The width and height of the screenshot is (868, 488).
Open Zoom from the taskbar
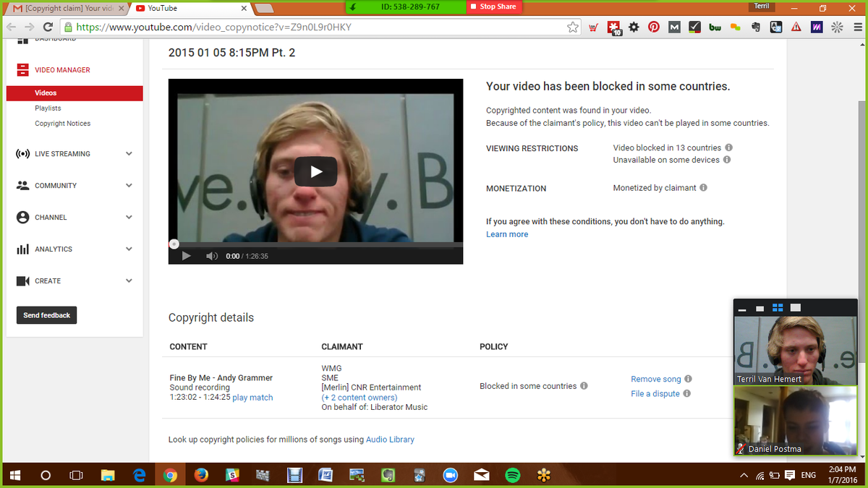click(451, 475)
